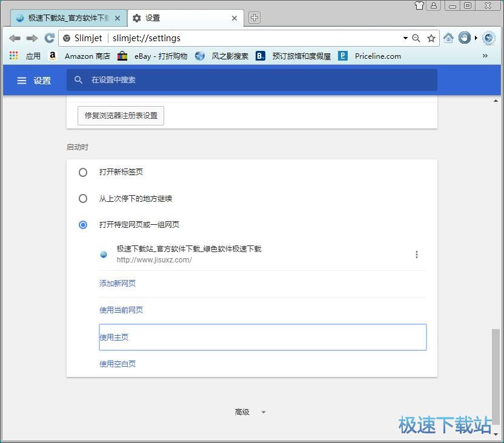
Task: Expand the arrow next to the hand icon
Action: coord(476,38)
